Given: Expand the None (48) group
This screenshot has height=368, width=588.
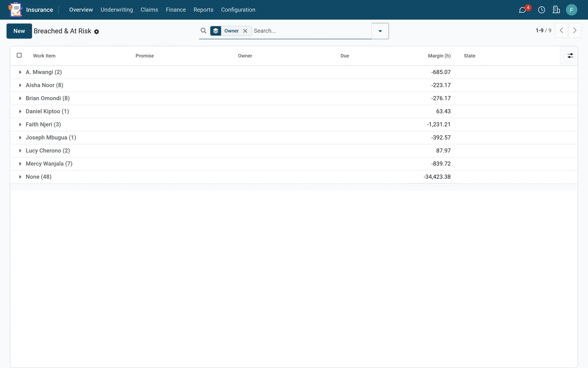Looking at the screenshot, I should point(294,177).
